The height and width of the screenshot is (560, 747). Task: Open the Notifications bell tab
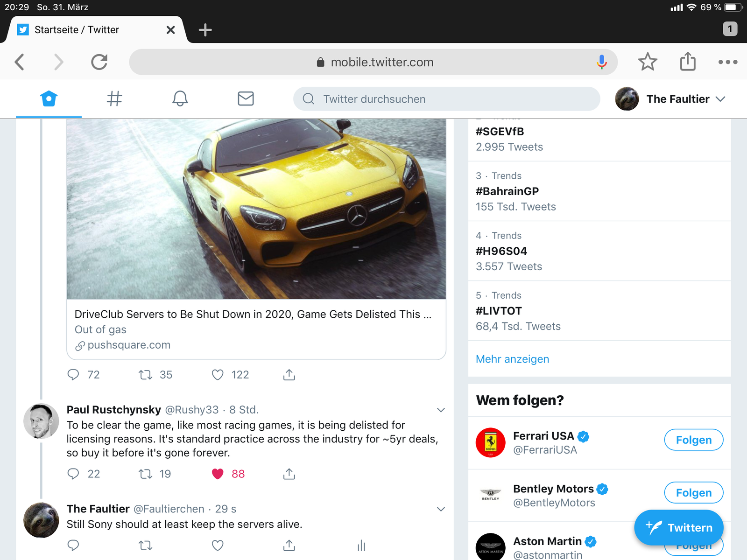click(x=180, y=98)
